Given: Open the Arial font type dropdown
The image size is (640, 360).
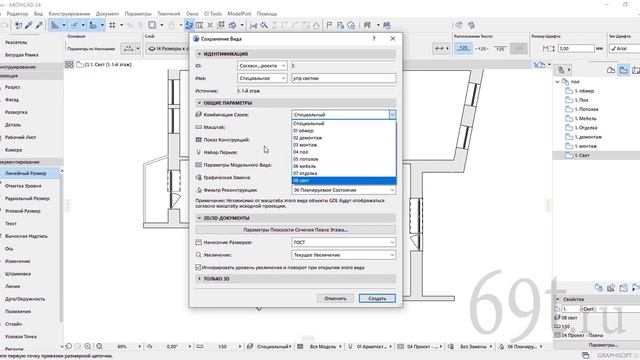Looking at the screenshot, I should [x=624, y=48].
